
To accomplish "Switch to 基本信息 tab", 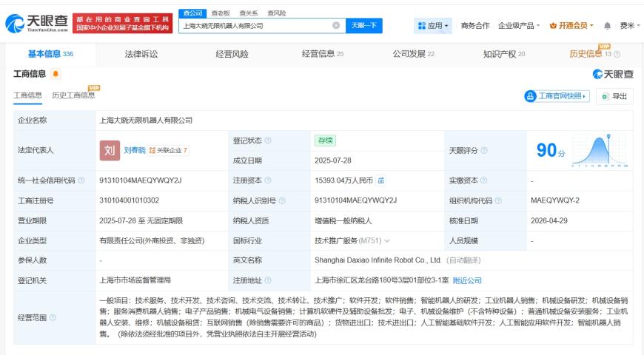I will tap(50, 54).
